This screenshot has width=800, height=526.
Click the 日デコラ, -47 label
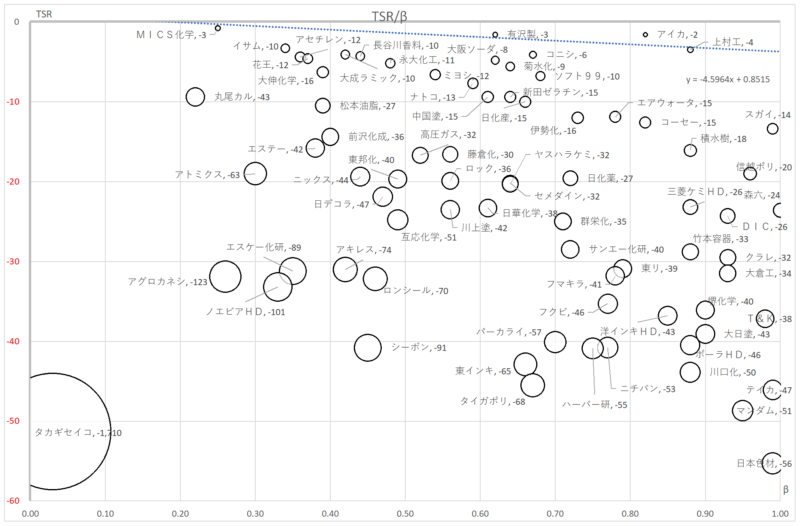(x=341, y=205)
